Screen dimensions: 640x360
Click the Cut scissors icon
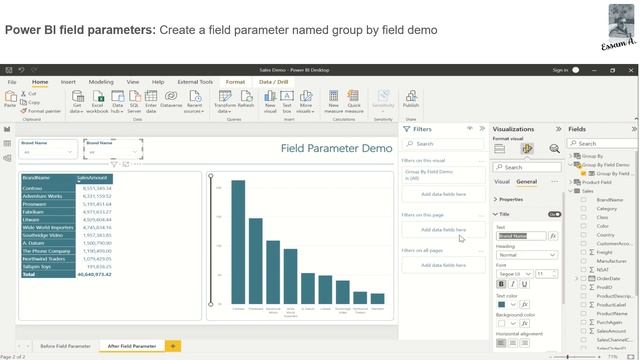click(24, 94)
